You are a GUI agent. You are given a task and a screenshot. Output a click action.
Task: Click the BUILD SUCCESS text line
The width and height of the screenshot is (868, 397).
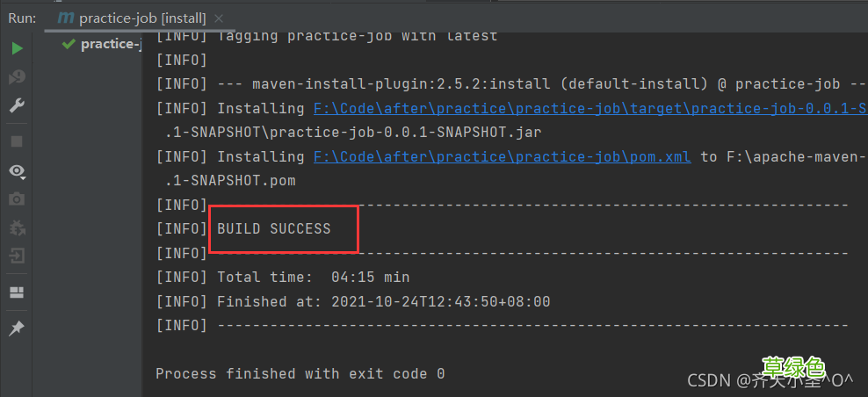273,228
